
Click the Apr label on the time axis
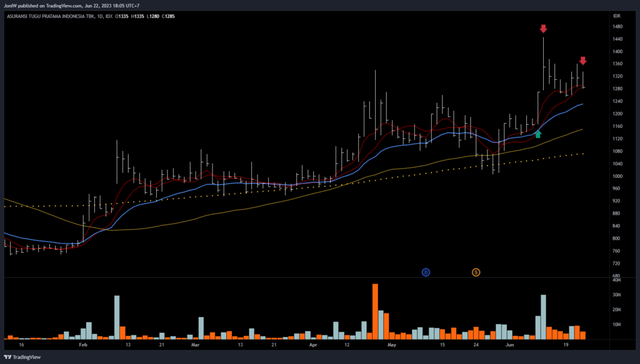pyautogui.click(x=312, y=344)
